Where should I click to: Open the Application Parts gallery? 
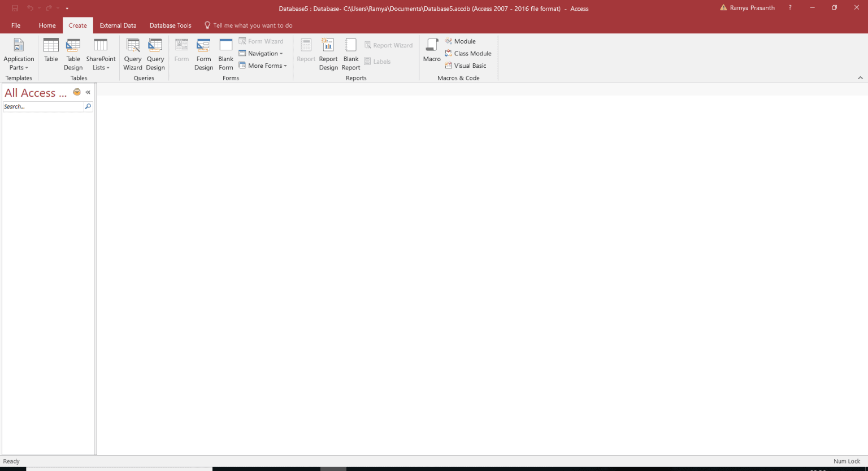[x=19, y=54]
